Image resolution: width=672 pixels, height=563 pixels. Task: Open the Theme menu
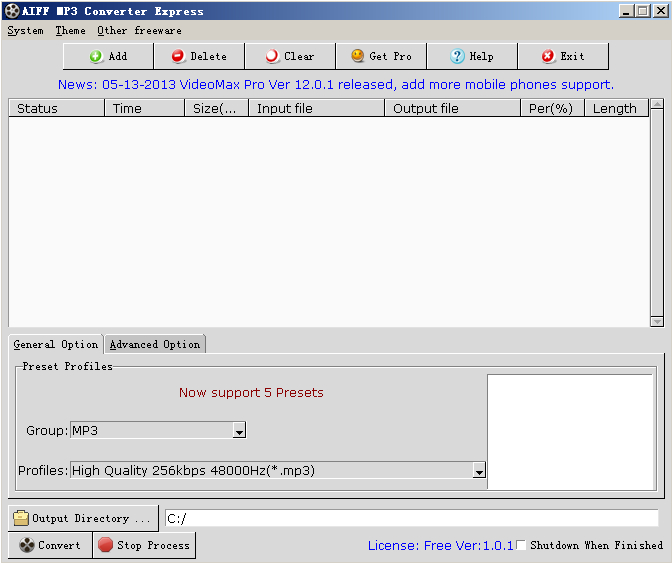tap(70, 31)
